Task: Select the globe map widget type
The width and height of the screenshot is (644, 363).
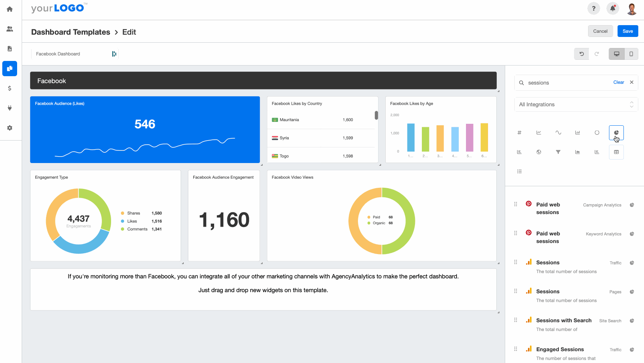Action: pyautogui.click(x=539, y=152)
